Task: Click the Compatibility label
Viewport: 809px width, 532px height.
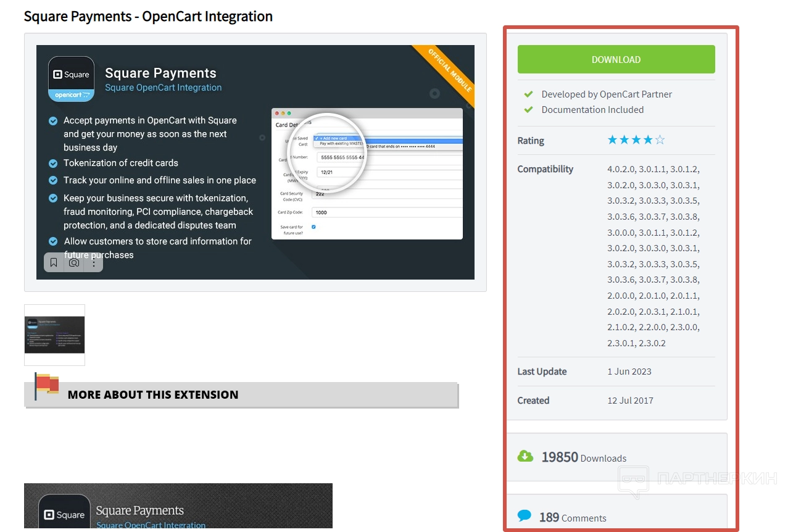Action: point(546,169)
